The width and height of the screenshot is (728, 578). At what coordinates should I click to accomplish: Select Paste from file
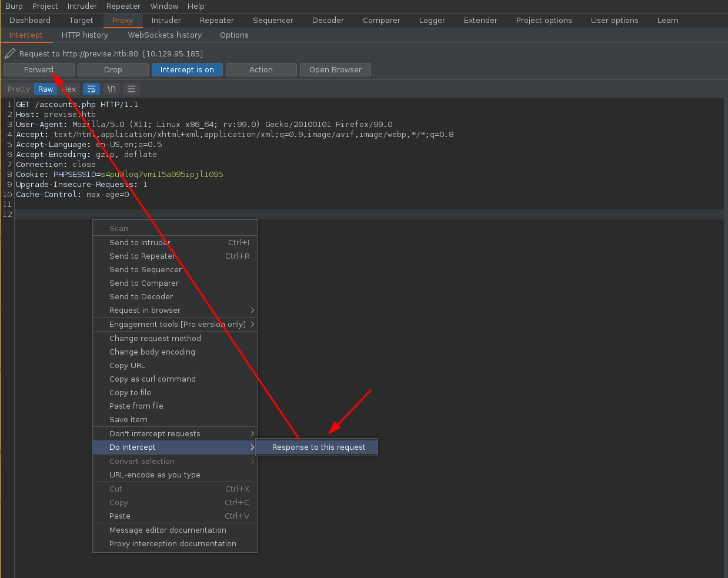pyautogui.click(x=175, y=406)
